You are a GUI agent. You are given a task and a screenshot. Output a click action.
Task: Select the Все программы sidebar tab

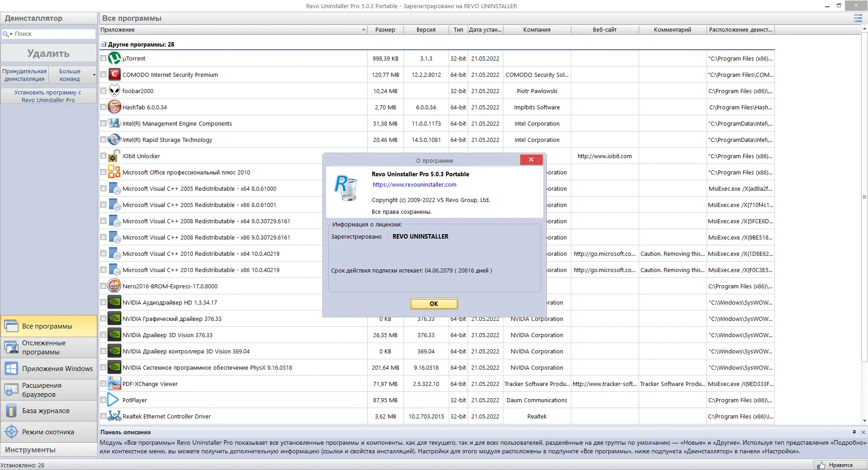(49, 326)
